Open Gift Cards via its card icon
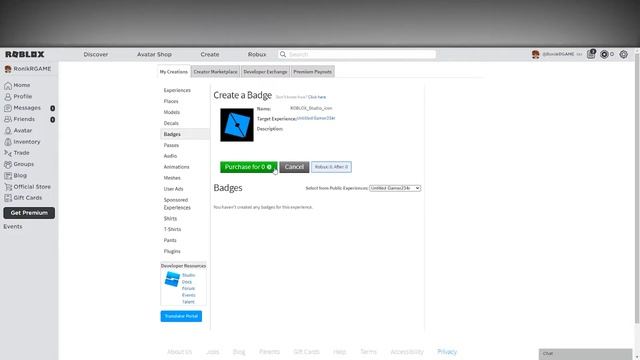 pyautogui.click(x=8, y=198)
